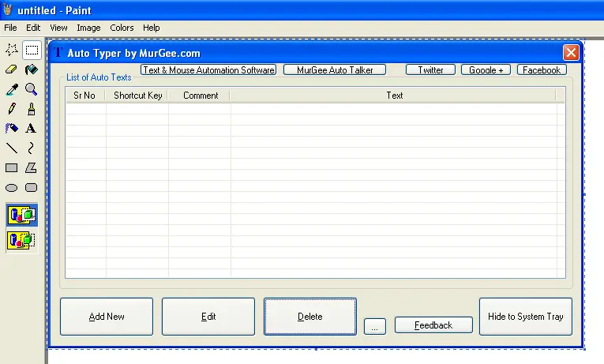The height and width of the screenshot is (364, 604).
Task: Select the Rounded Rectangle shape tool
Action: [32, 188]
